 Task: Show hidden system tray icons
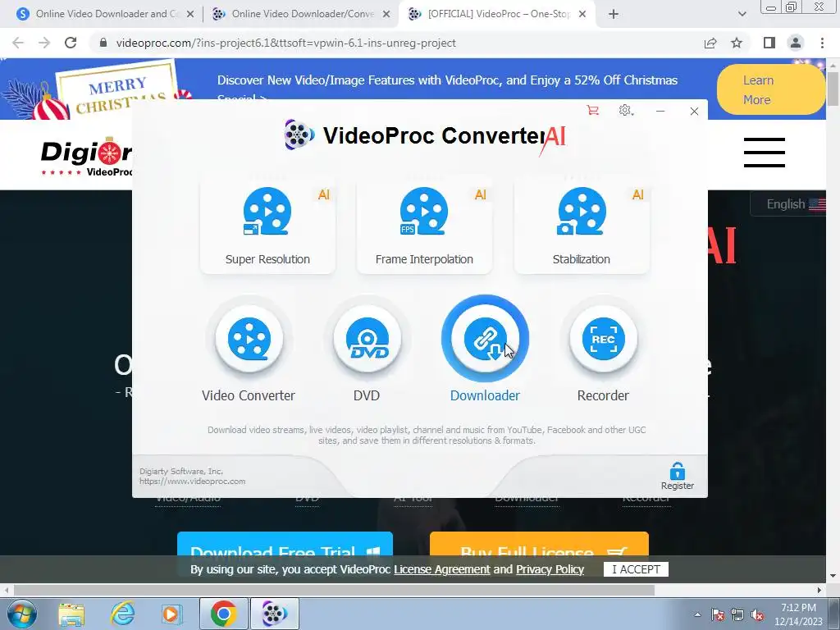coord(697,614)
